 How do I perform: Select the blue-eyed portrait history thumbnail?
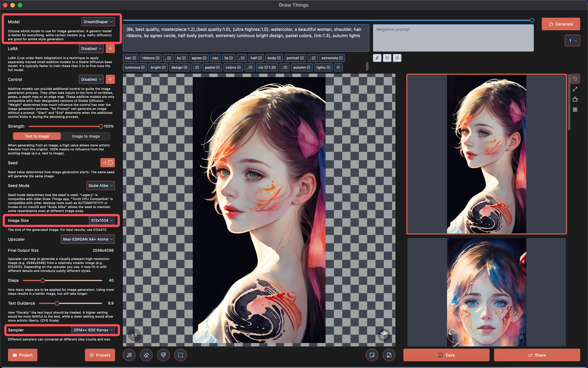tap(486, 292)
